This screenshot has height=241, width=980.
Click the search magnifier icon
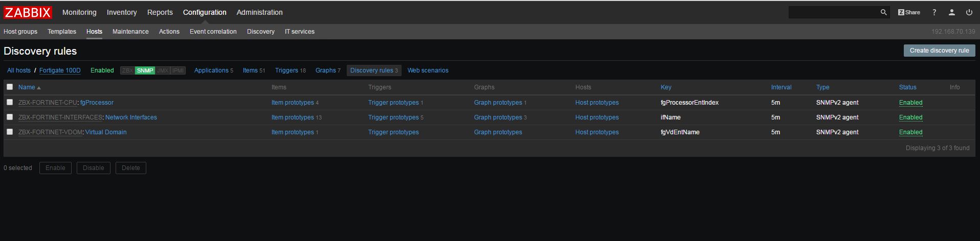coord(883,12)
